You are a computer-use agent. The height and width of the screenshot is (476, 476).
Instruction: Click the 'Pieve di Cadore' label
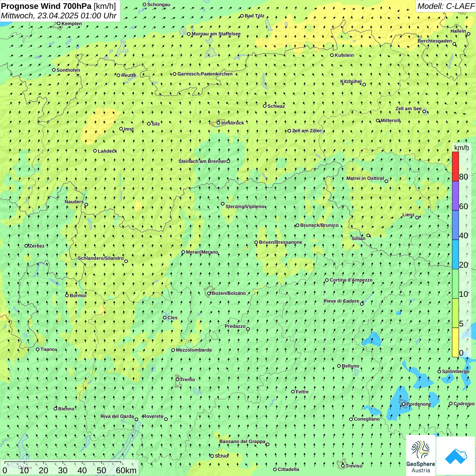341,301
